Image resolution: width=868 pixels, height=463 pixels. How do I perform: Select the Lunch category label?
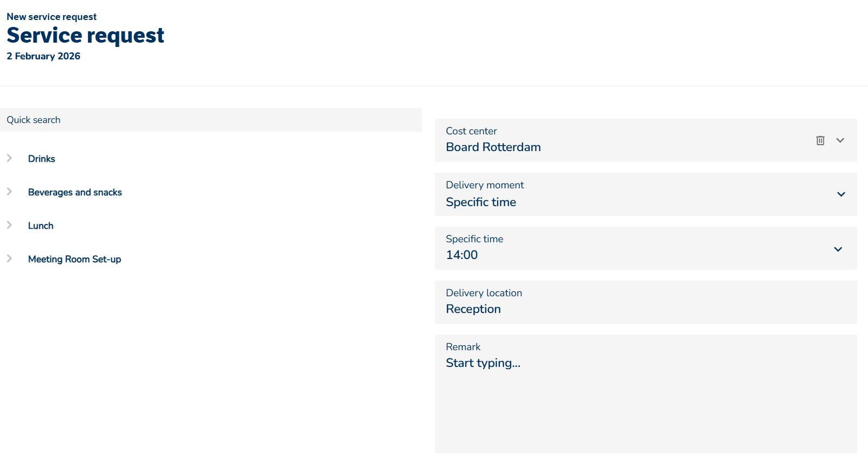click(40, 226)
